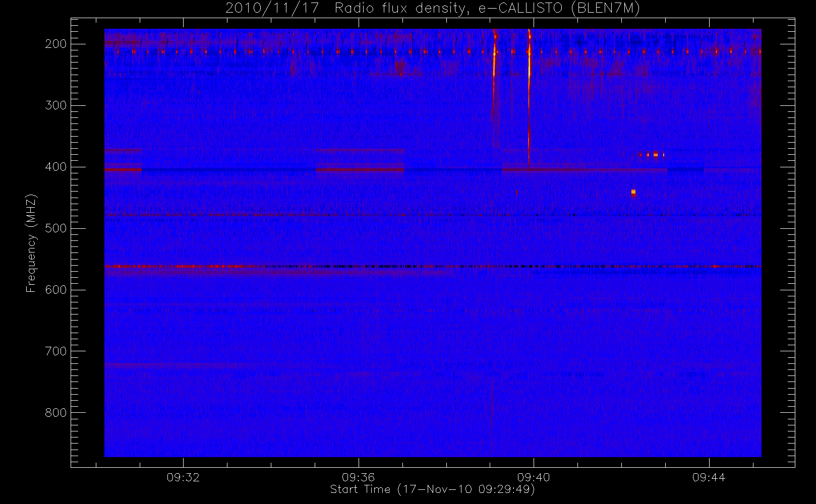The width and height of the screenshot is (816, 504).
Task: Click the 'Frequency (MHZ)' axis label
Action: 31,243
